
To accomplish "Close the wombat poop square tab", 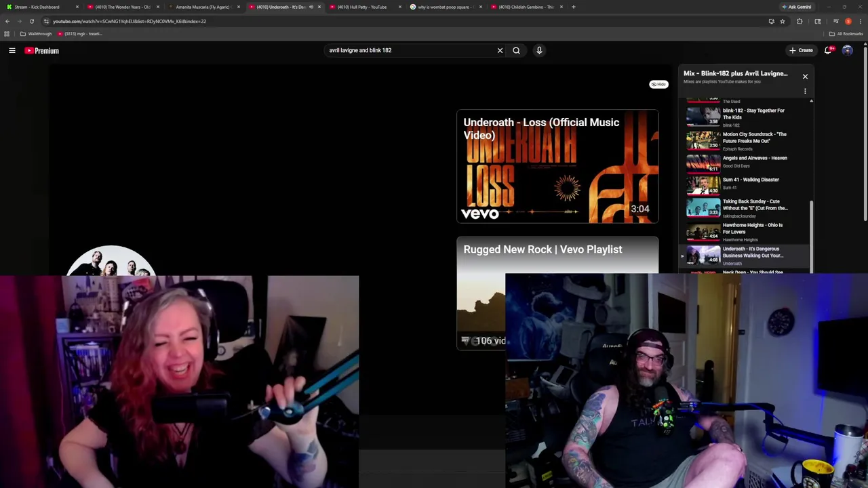I will (480, 7).
